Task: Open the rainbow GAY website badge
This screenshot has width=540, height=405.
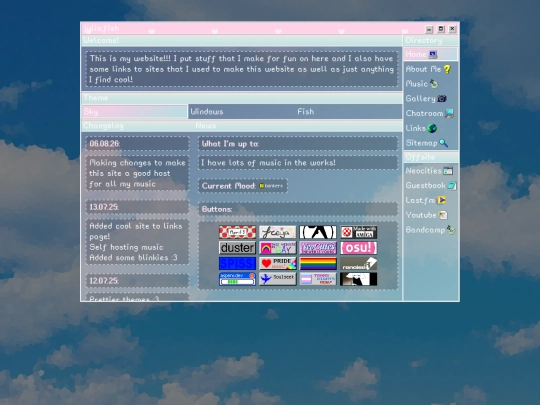Action: coord(278,248)
